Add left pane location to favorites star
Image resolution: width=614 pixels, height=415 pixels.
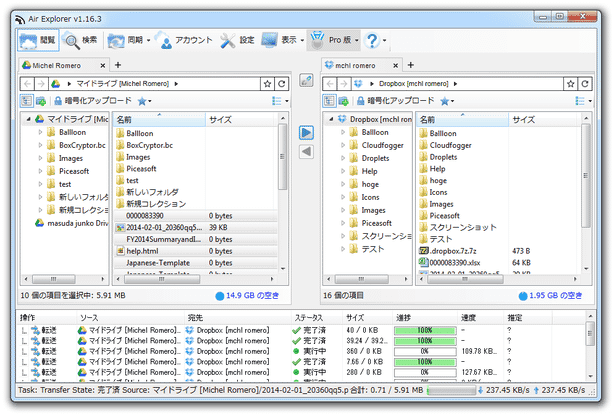coord(267,83)
